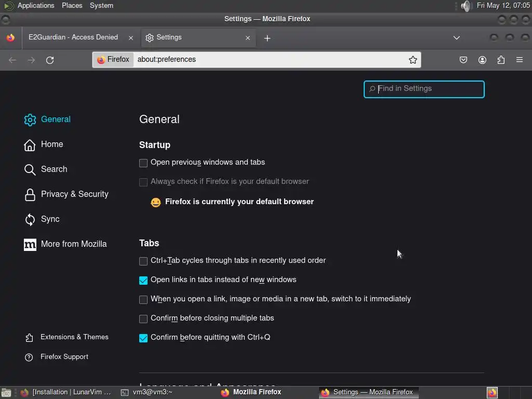Click the date and time clock
This screenshot has height=399, width=532.
pos(503,5)
